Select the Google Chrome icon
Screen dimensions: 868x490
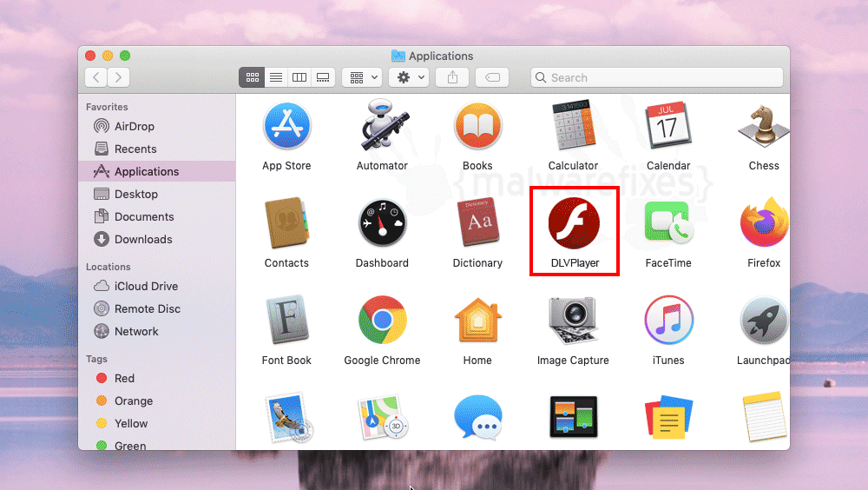383,320
